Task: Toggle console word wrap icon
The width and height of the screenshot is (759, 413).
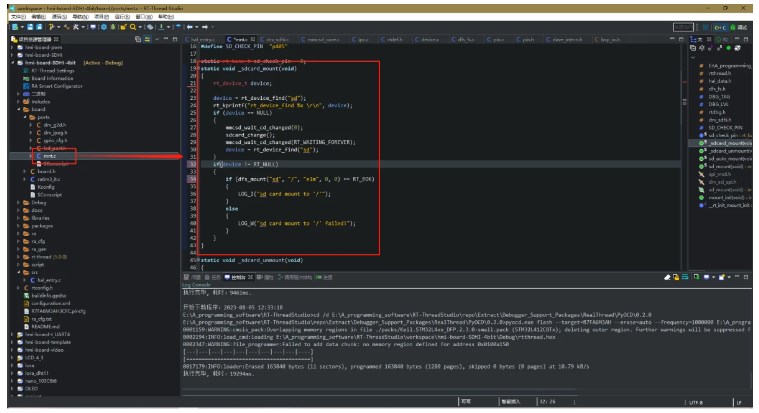Action: (685, 277)
